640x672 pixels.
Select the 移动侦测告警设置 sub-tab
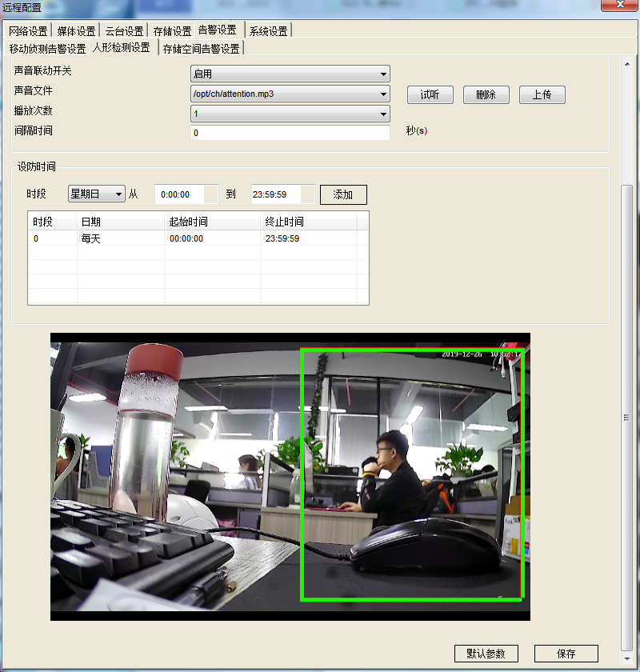[47, 49]
